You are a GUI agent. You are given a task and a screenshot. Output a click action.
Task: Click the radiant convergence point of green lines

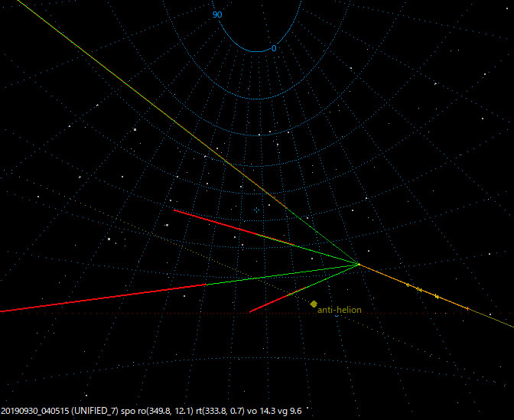359,264
